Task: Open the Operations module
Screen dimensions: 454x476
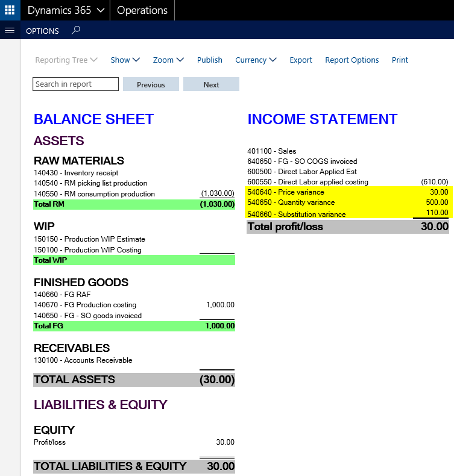Action: tap(142, 10)
